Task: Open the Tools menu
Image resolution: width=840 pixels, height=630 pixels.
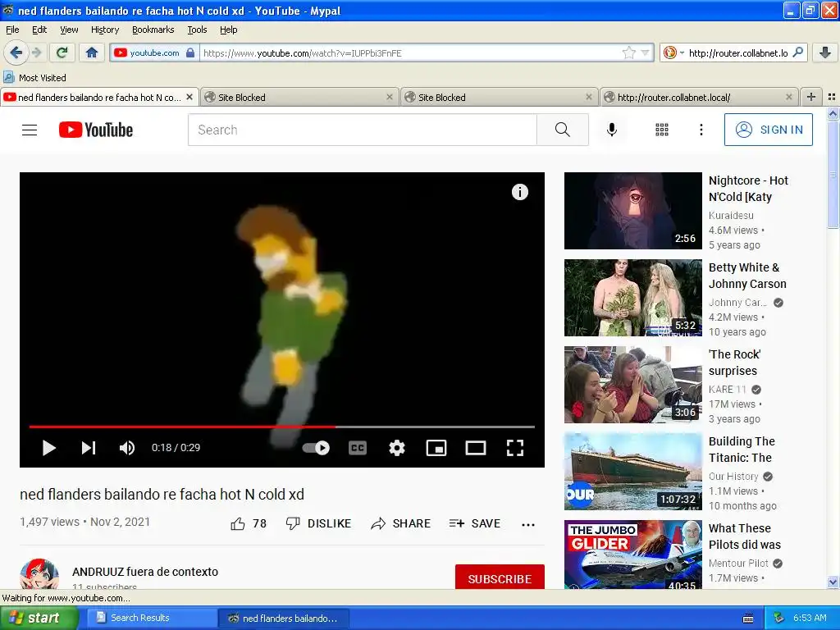Action: [x=197, y=30]
